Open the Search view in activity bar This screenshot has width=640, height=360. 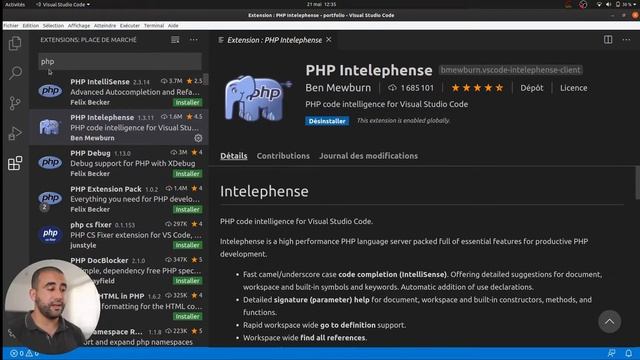[15, 73]
